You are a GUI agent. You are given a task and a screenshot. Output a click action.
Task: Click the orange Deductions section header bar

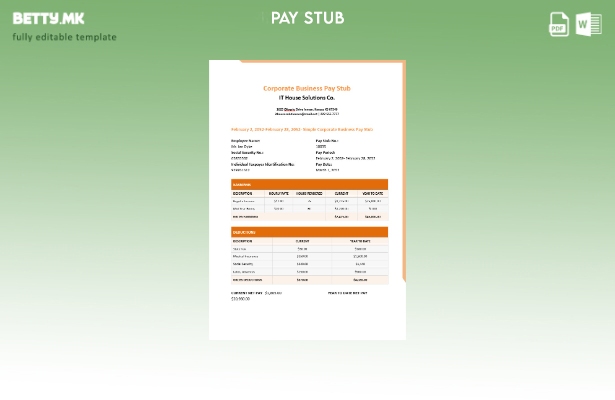309,232
